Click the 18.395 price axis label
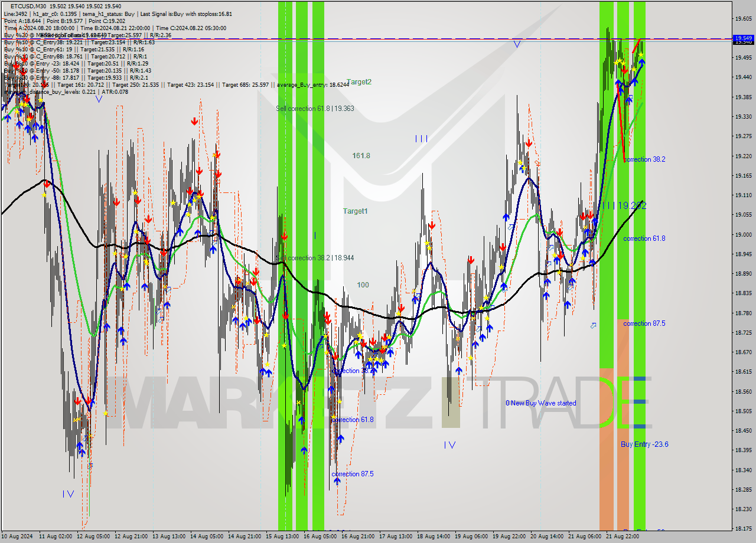Viewport: 756px width, 543px height. pos(743,450)
